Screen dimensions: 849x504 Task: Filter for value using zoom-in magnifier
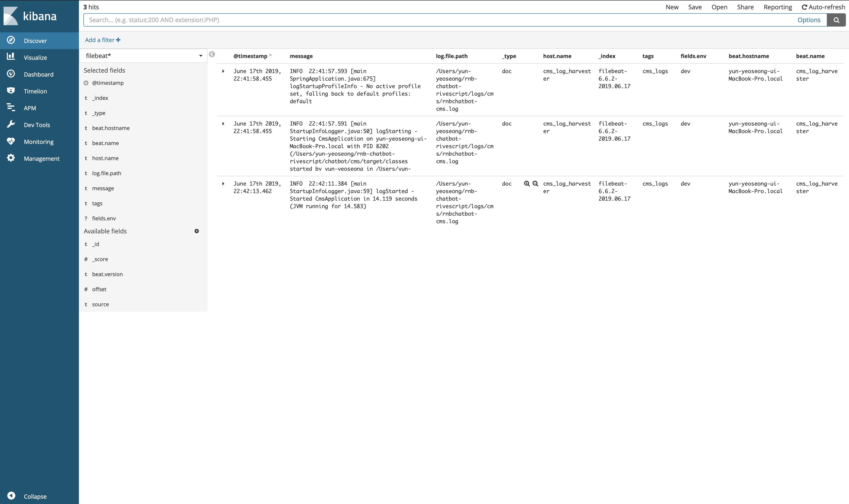point(526,183)
